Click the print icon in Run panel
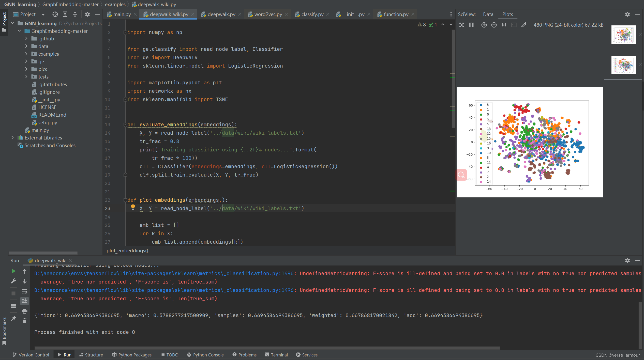 click(x=25, y=311)
